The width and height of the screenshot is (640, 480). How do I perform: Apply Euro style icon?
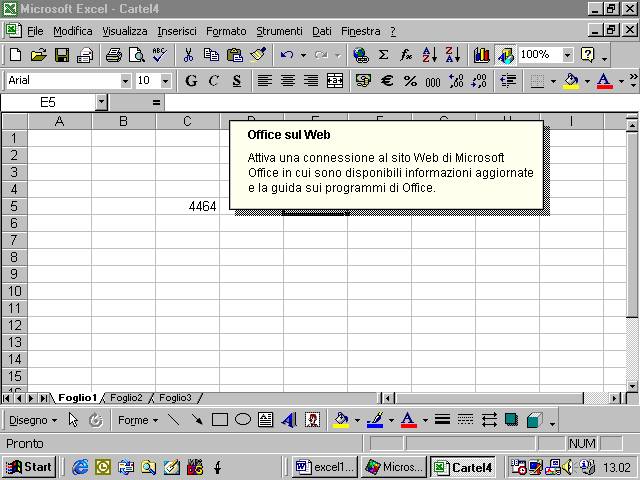387,81
